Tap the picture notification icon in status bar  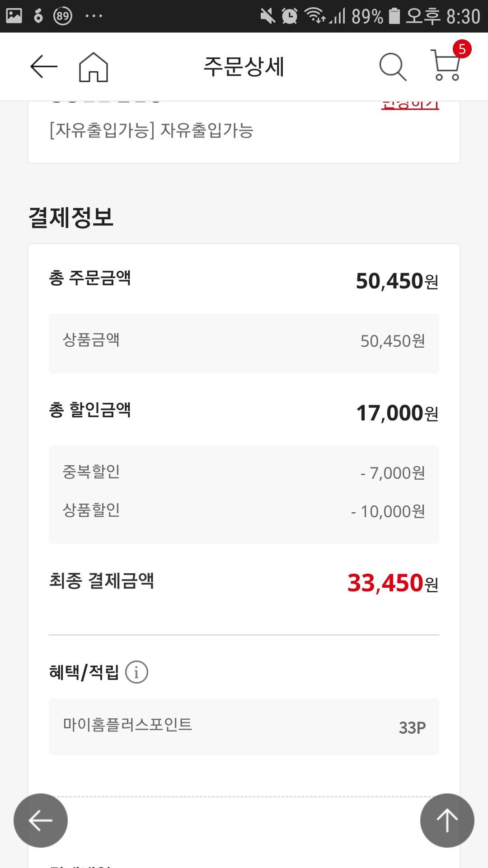[x=14, y=16]
